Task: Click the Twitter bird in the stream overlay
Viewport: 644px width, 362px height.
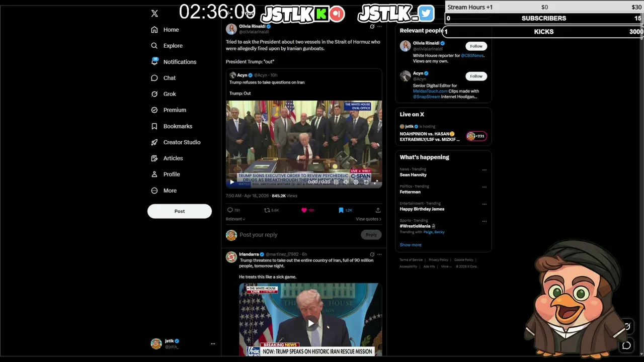Action: click(426, 14)
